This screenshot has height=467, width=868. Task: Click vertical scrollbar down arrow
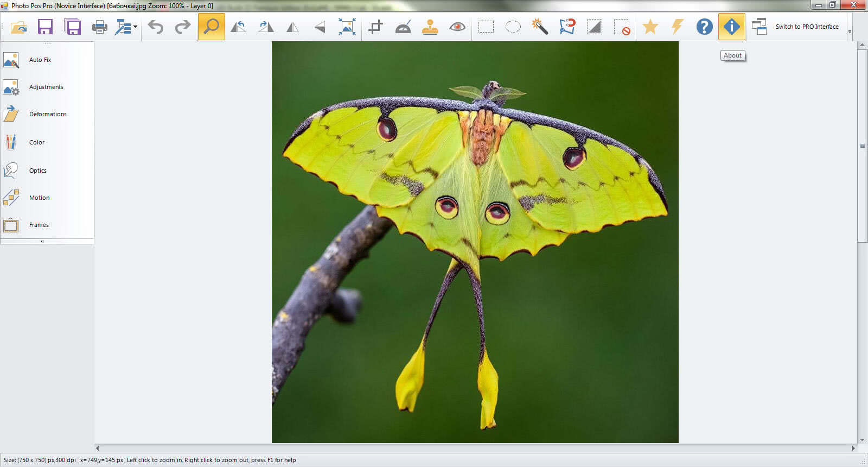(x=862, y=440)
